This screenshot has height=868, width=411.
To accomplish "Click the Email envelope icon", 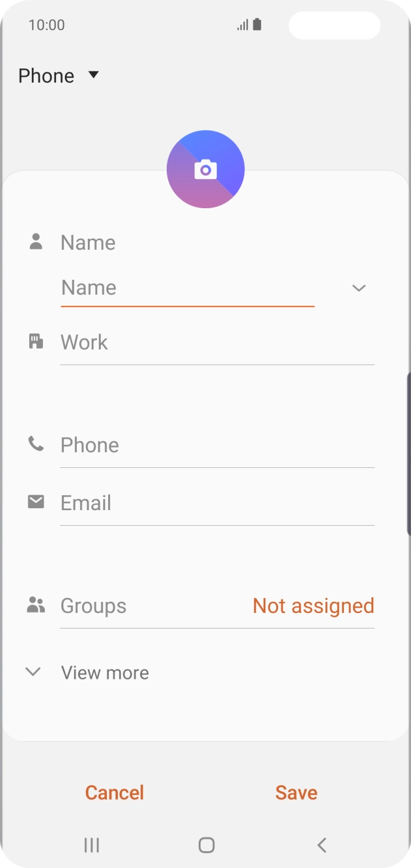I will click(36, 500).
